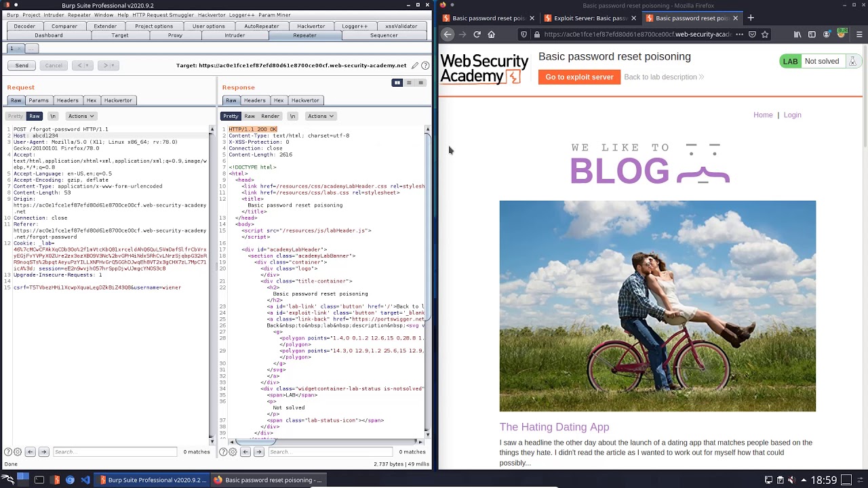Viewport: 868px width, 488px height.
Task: Open new Firefox tab with plus button
Action: pyautogui.click(x=751, y=18)
